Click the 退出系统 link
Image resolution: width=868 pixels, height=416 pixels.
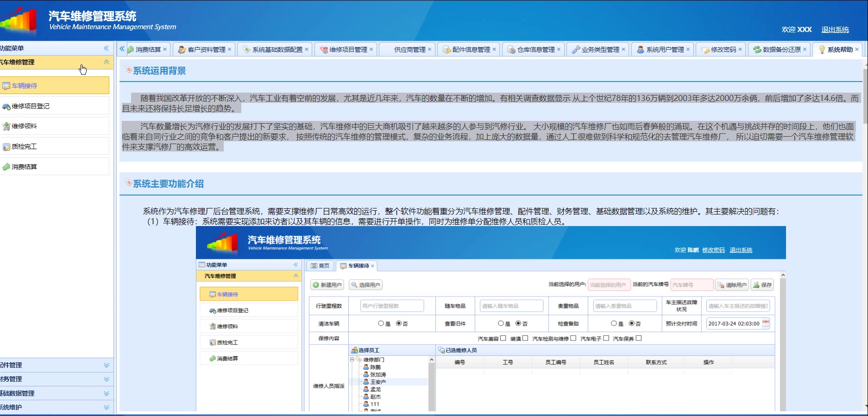tap(835, 30)
